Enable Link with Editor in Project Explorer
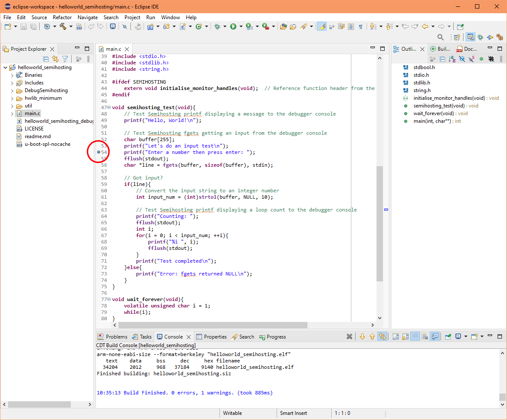The width and height of the screenshot is (507, 420). click(55, 59)
